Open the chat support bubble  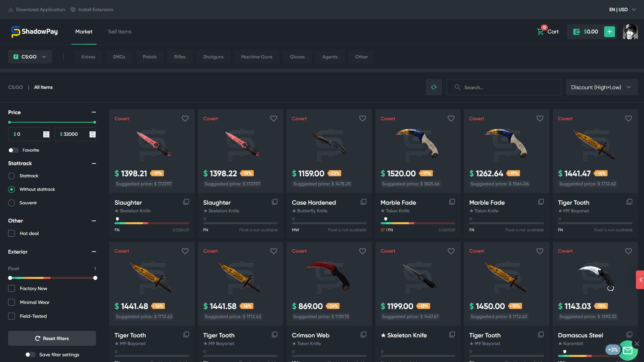click(x=628, y=351)
